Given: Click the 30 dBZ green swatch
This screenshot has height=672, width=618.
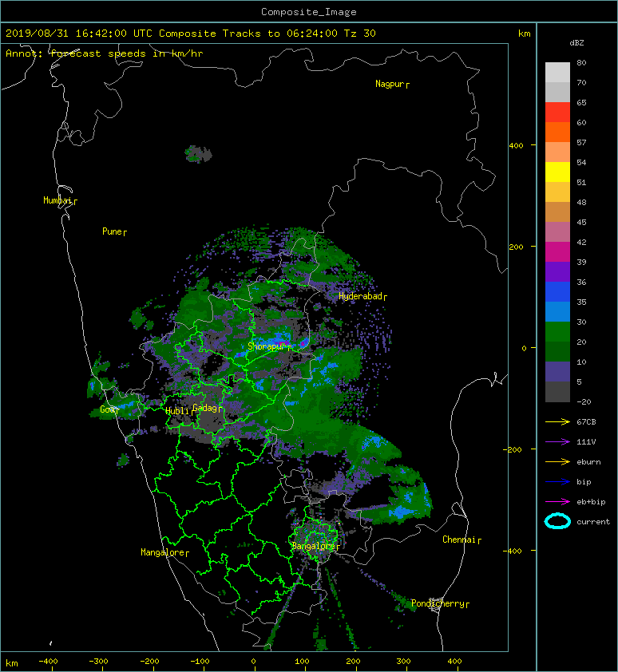Looking at the screenshot, I should coord(557,332).
